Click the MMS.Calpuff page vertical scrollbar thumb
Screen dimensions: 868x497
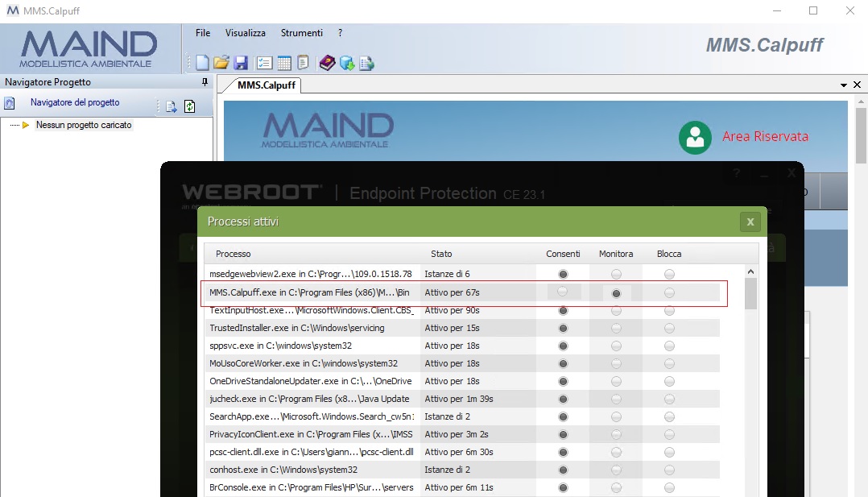coord(861,136)
